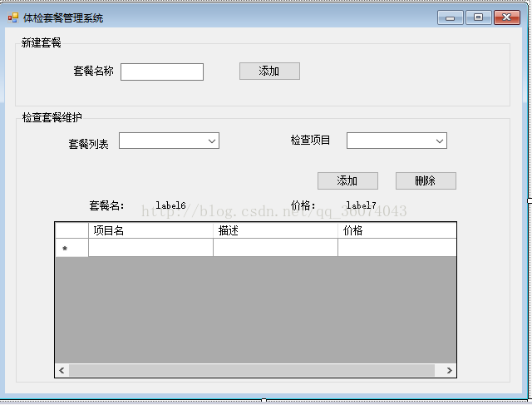Click the 删除 button

tap(426, 181)
